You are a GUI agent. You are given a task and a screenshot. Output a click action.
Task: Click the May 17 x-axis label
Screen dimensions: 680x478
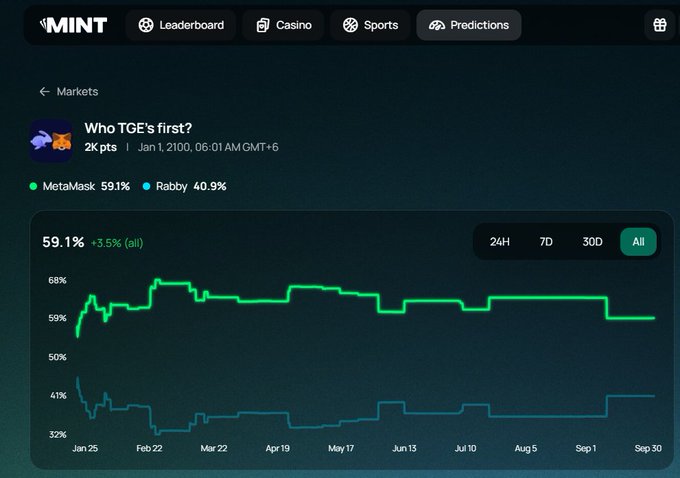341,449
